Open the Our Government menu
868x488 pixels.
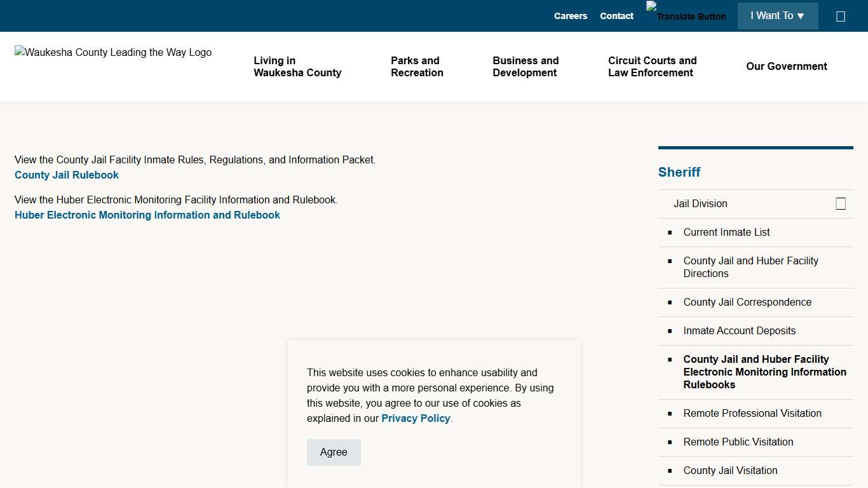pos(787,66)
